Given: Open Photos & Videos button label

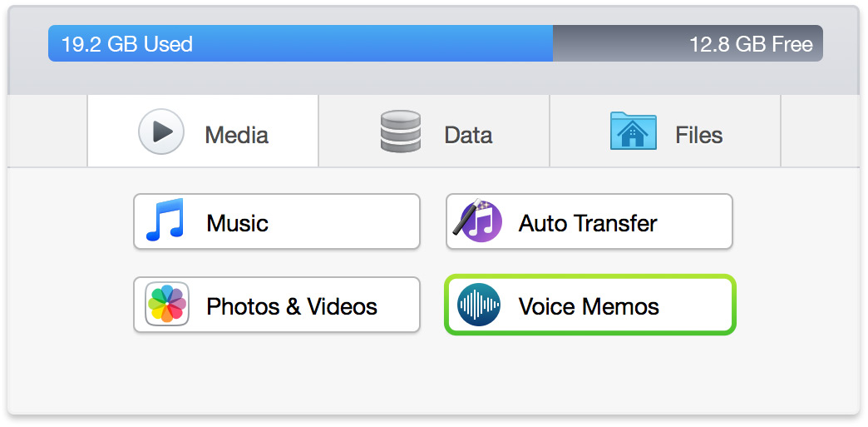Looking at the screenshot, I should (292, 306).
